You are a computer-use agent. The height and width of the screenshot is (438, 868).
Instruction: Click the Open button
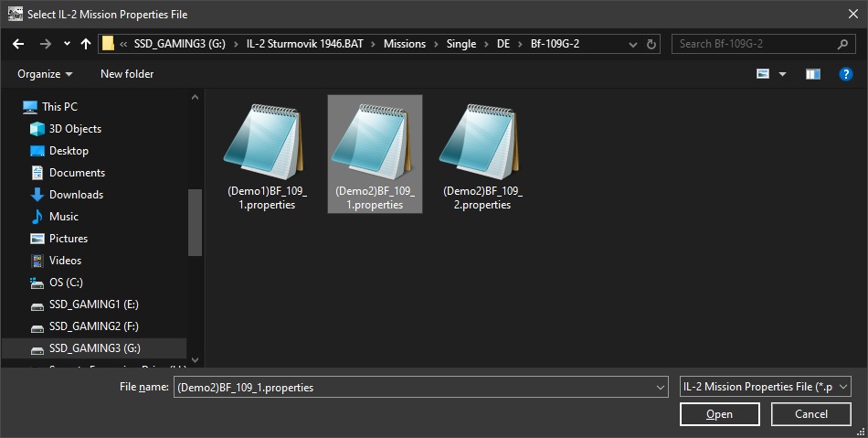click(x=720, y=414)
